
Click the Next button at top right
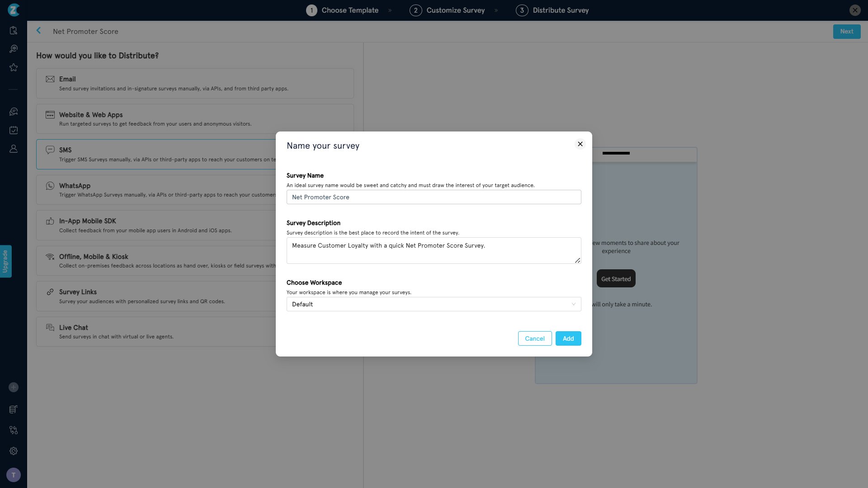pyautogui.click(x=847, y=32)
